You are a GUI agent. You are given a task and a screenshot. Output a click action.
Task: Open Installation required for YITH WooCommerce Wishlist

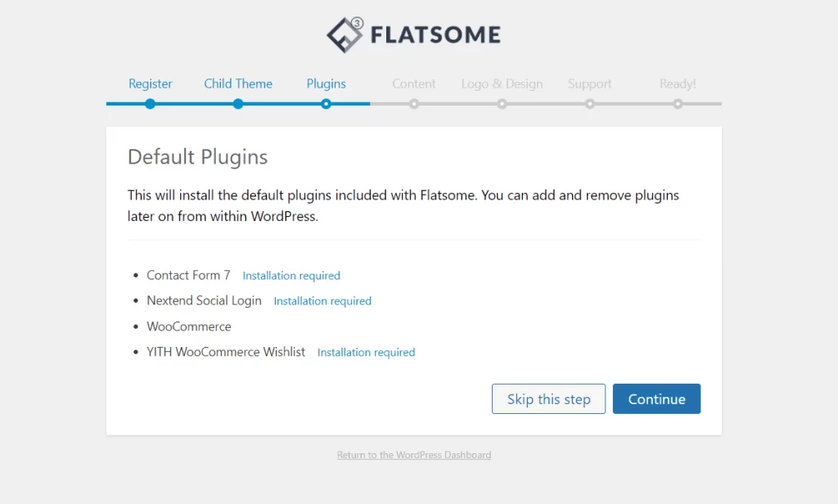point(366,352)
